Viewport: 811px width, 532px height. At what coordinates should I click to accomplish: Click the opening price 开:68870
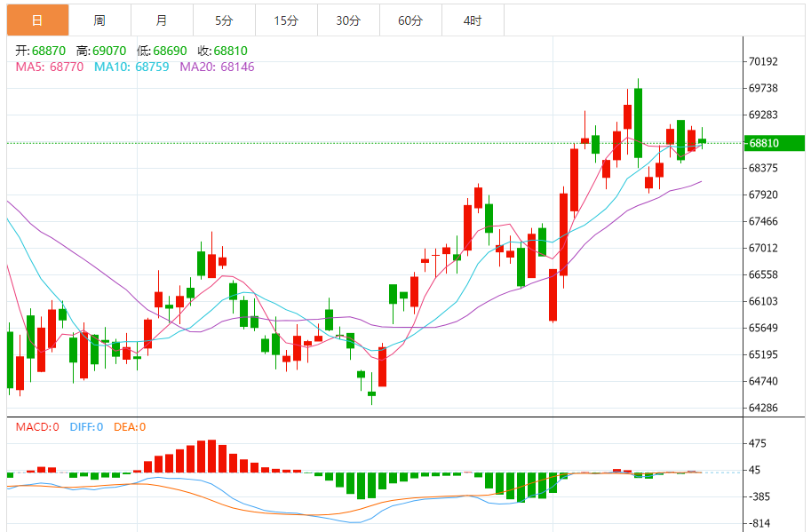[40, 51]
